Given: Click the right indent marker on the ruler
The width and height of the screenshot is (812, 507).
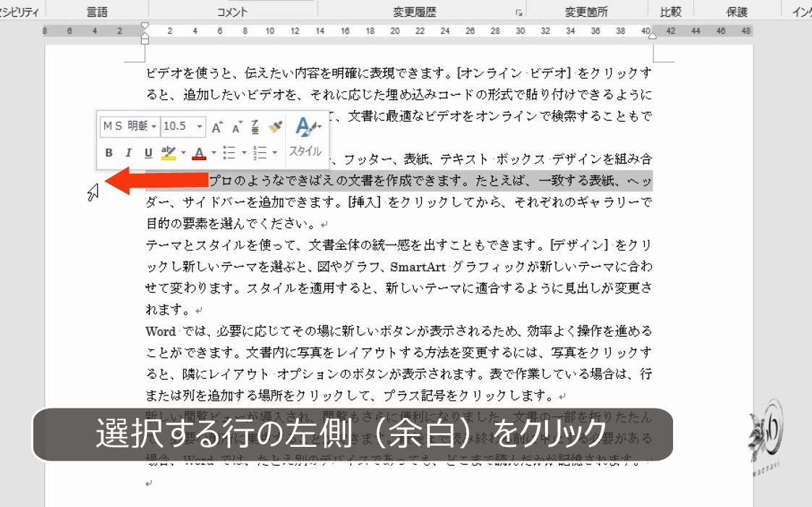Looking at the screenshot, I should pyautogui.click(x=653, y=35).
